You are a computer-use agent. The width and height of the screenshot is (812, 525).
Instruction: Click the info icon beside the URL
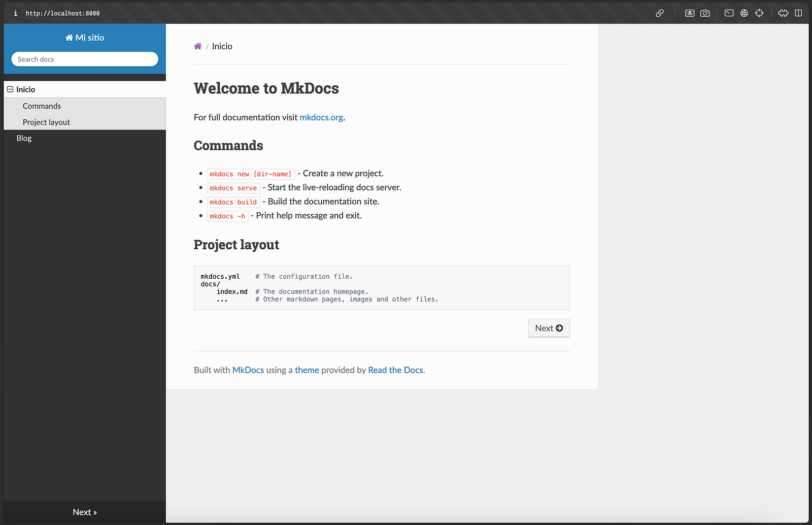pos(15,13)
